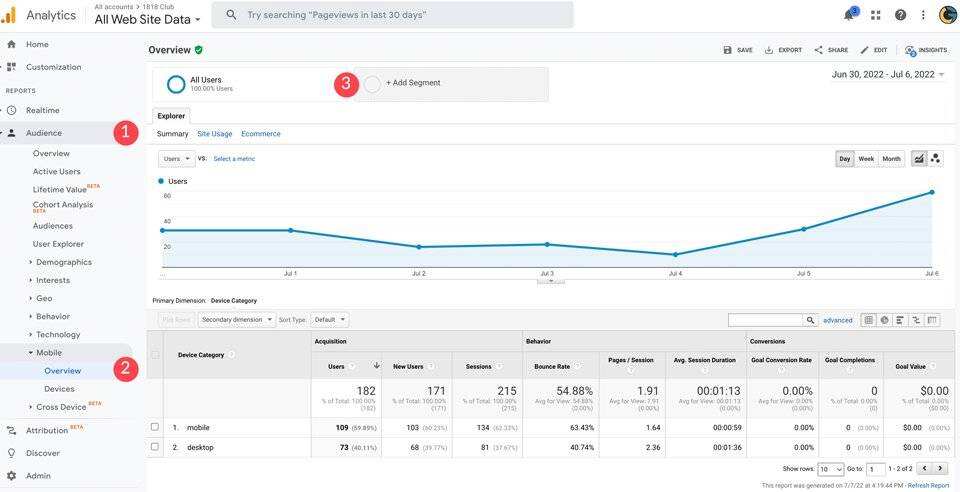Check the mobile row checkbox
This screenshot has height=492, width=960.
tap(155, 427)
